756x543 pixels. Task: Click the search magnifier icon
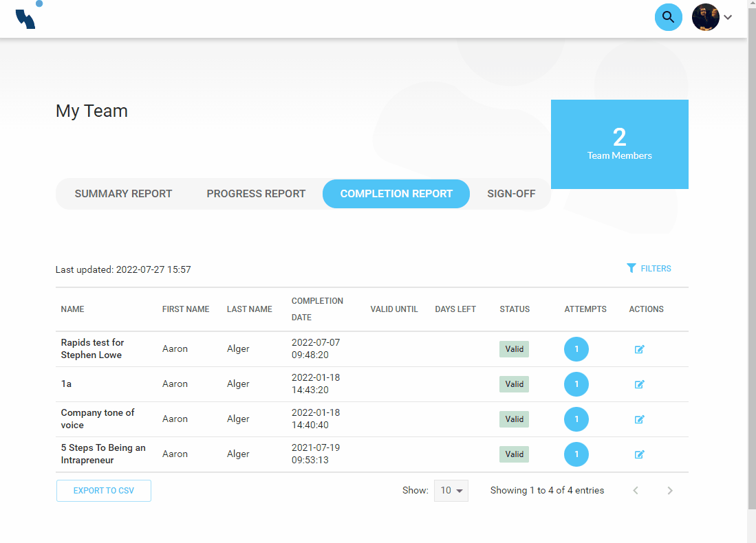pos(668,17)
